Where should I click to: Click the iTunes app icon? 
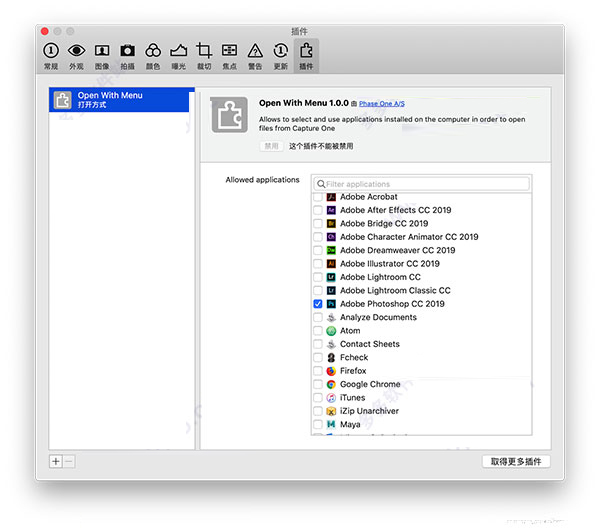point(331,398)
